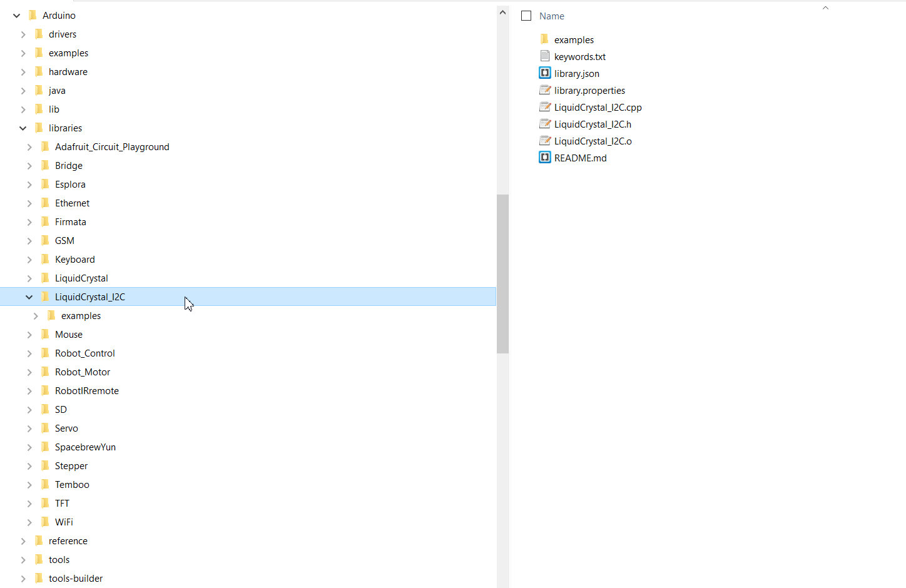Click the LiquidCrystal_I2C.o file icon
Screen dimensions: 906x588
545,141
